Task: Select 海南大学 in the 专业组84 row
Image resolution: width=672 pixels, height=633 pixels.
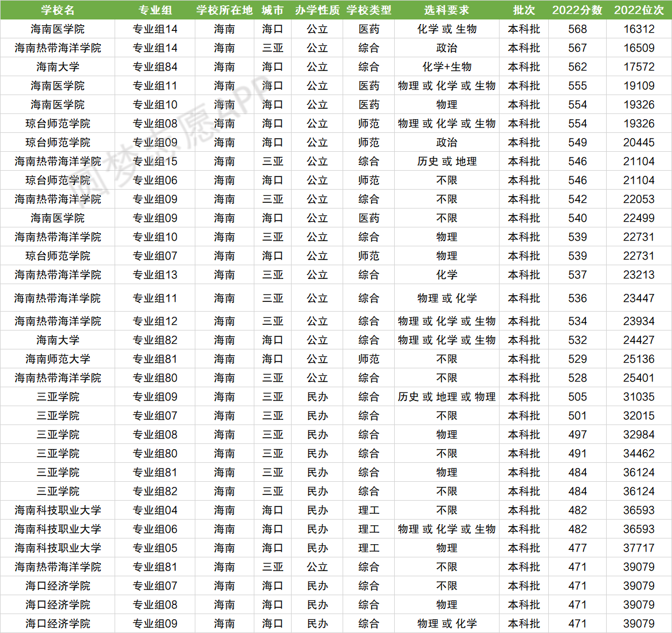Action: [x=57, y=67]
